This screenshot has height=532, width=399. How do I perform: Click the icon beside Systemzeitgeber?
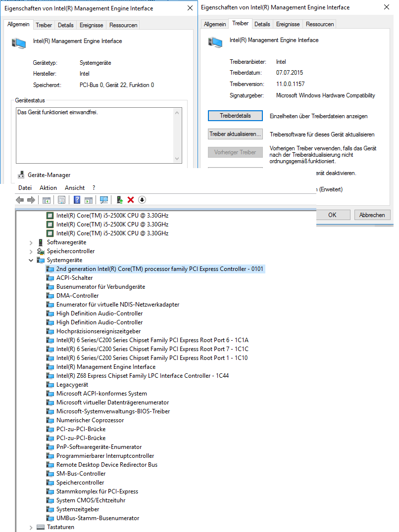[50, 509]
